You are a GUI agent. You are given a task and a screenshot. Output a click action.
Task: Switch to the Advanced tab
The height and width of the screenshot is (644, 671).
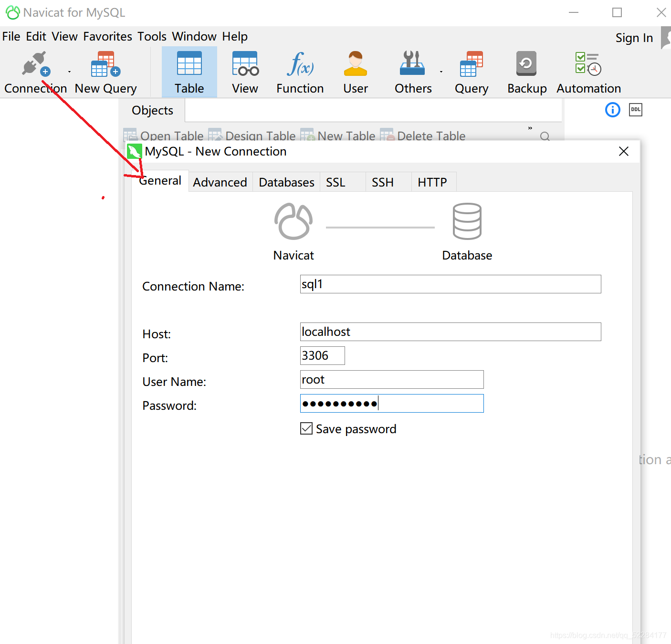(x=220, y=182)
